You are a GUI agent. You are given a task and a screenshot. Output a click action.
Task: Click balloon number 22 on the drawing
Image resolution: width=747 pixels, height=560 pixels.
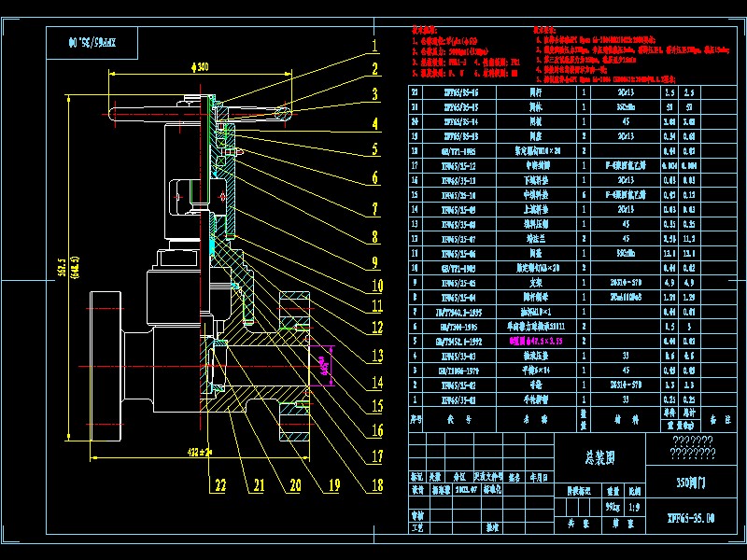coord(219,484)
